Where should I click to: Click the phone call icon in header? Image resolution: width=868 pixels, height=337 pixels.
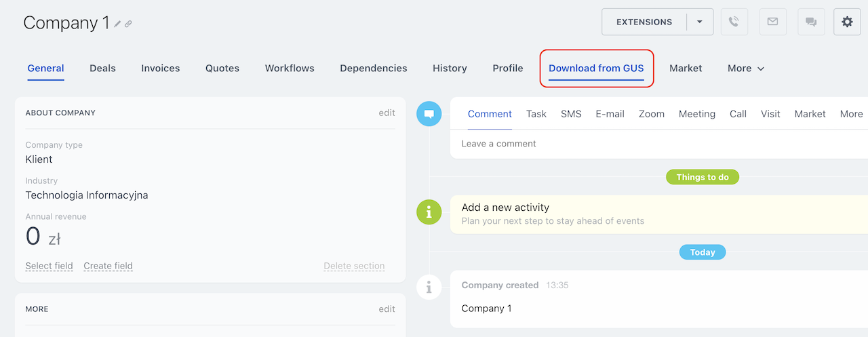point(734,22)
